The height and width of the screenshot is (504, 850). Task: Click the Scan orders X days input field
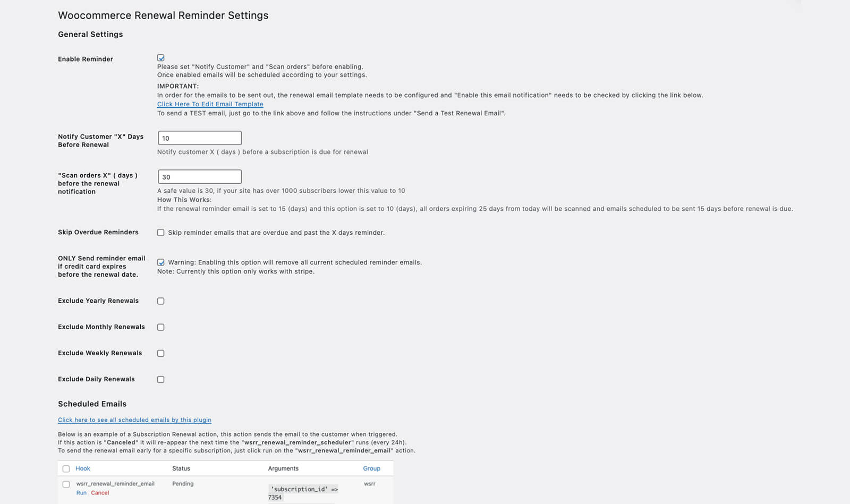pos(200,177)
